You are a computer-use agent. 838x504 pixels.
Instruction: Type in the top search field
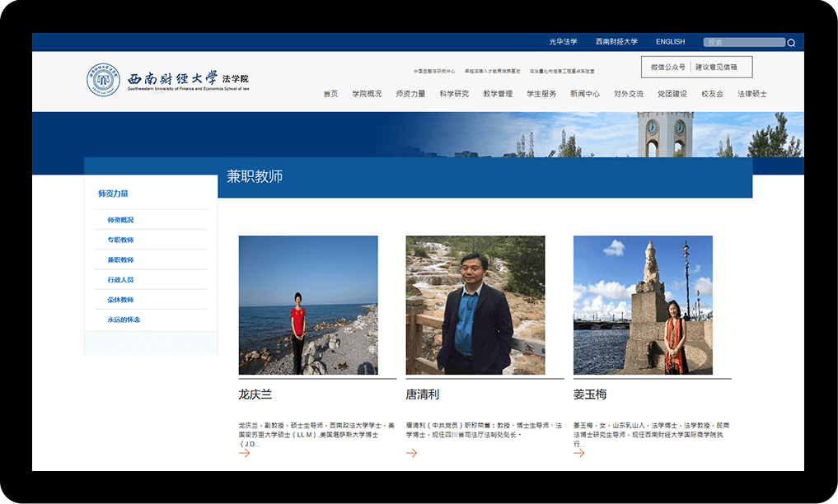point(743,43)
